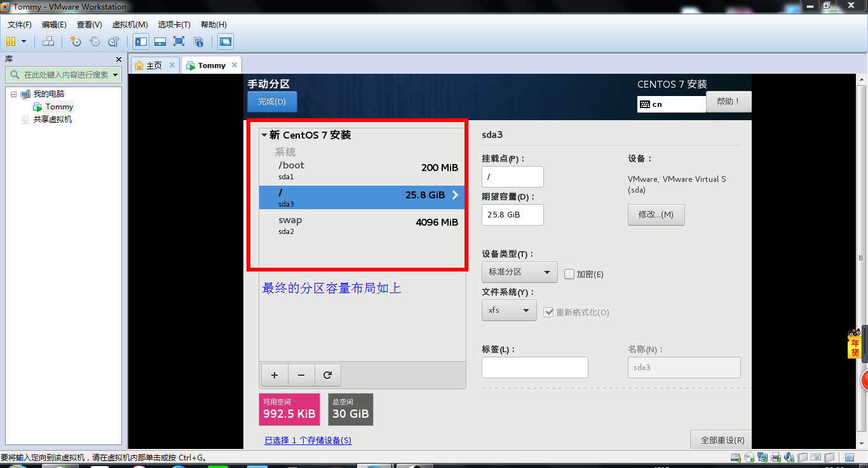
Task: Open the power options arrow beside pause
Action: (24, 41)
